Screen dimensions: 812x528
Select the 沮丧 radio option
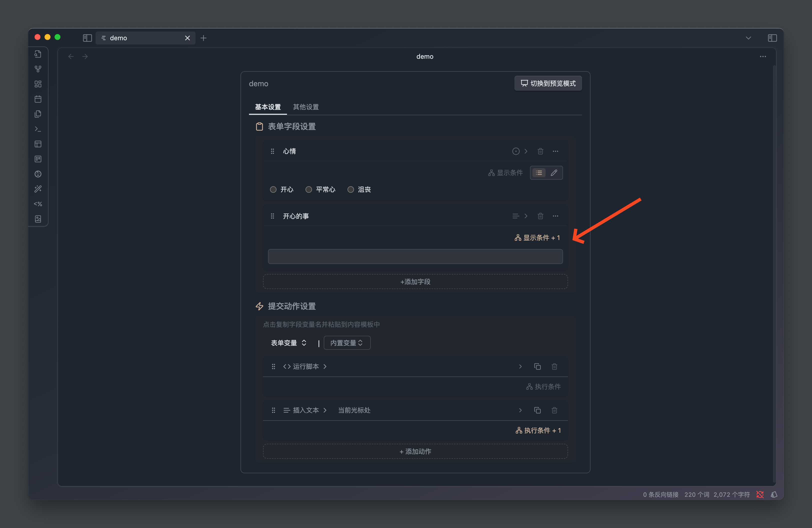[350, 189]
